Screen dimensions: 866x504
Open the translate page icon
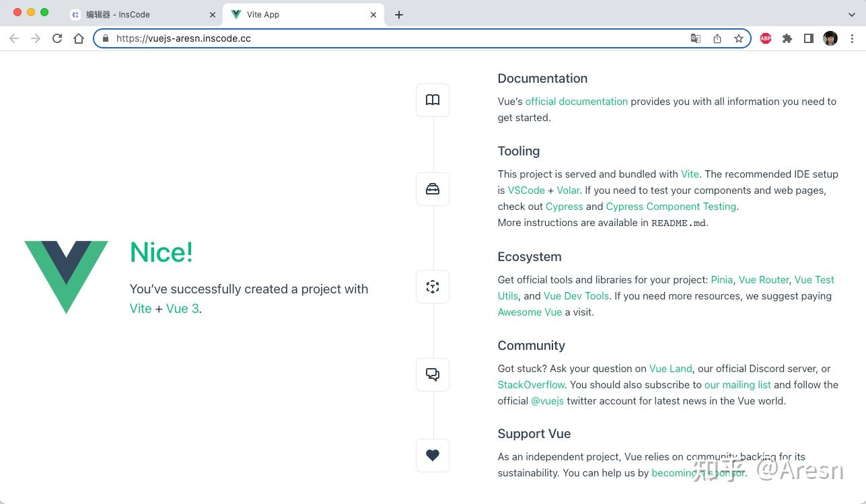696,39
